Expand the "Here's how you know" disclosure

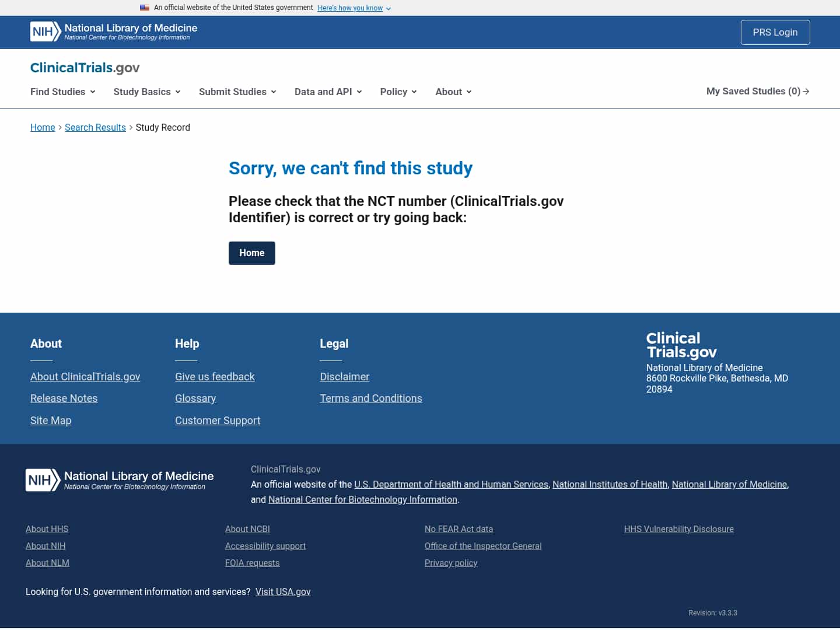[349, 8]
